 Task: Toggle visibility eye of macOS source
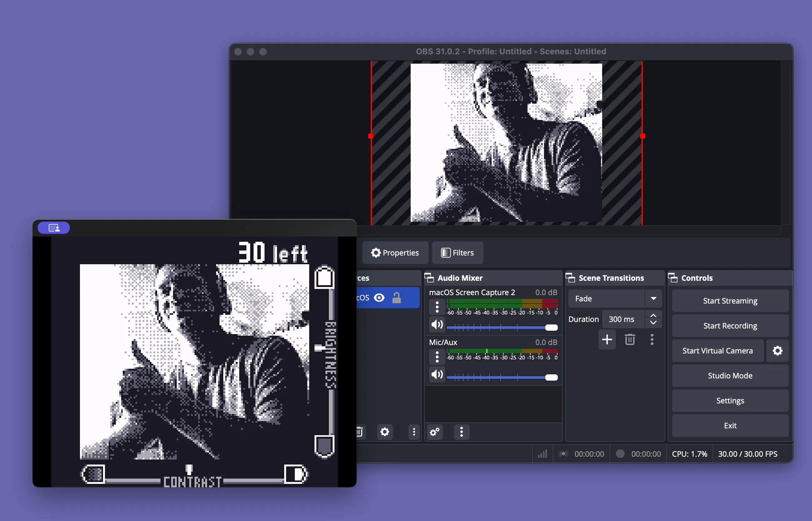point(379,298)
